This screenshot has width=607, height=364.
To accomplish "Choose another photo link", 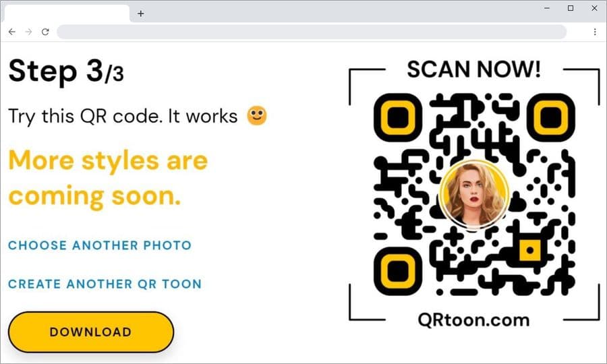I will 100,245.
